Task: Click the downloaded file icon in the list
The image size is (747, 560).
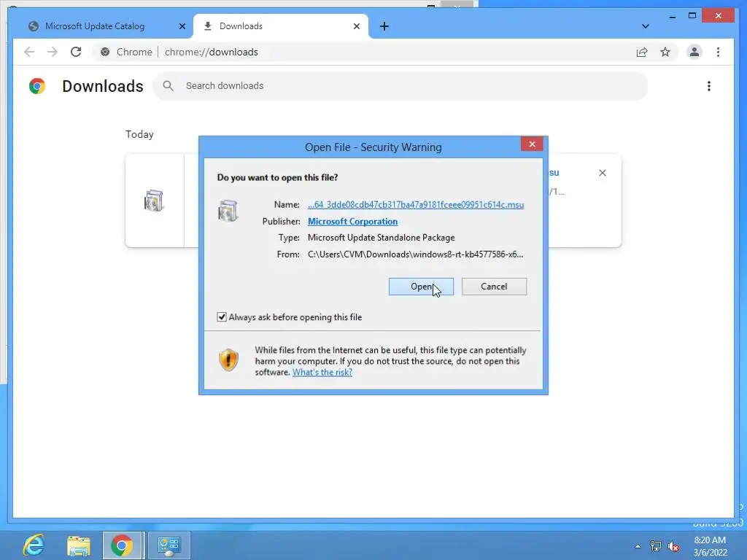Action: tap(154, 201)
